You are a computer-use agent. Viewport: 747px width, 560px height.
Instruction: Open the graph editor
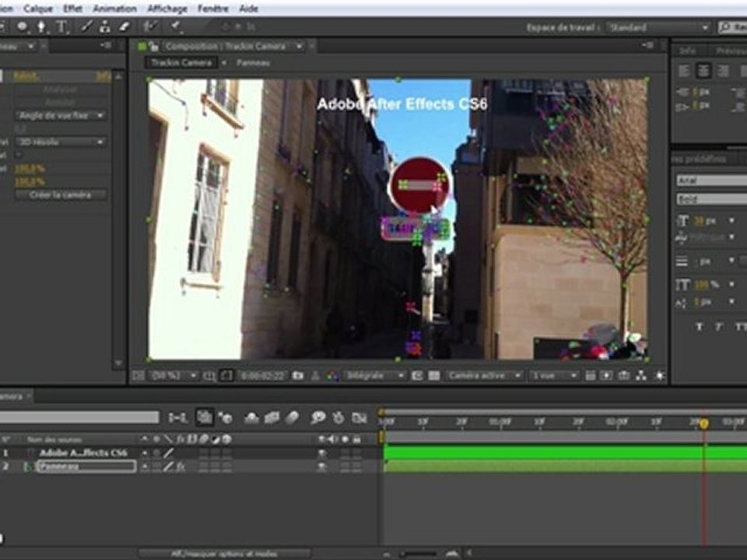point(359,418)
